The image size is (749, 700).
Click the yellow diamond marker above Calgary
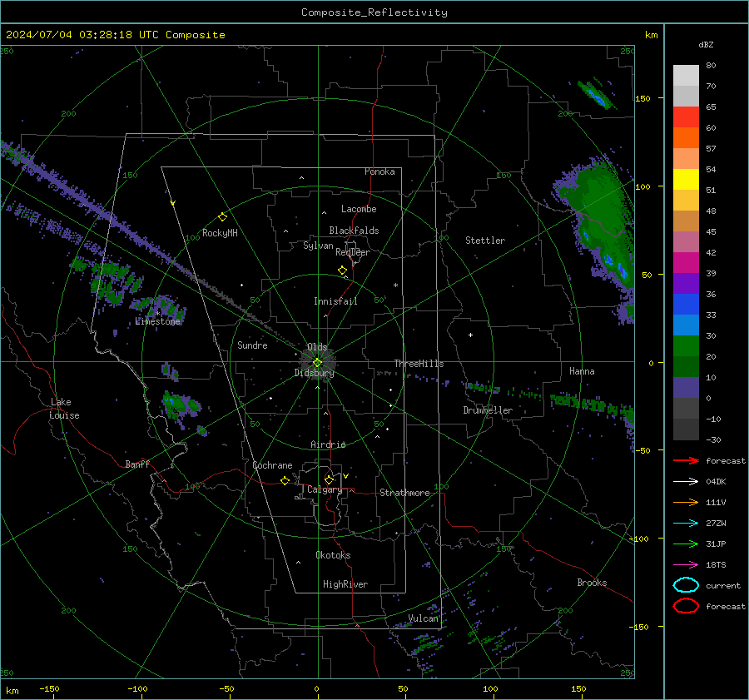tap(329, 479)
